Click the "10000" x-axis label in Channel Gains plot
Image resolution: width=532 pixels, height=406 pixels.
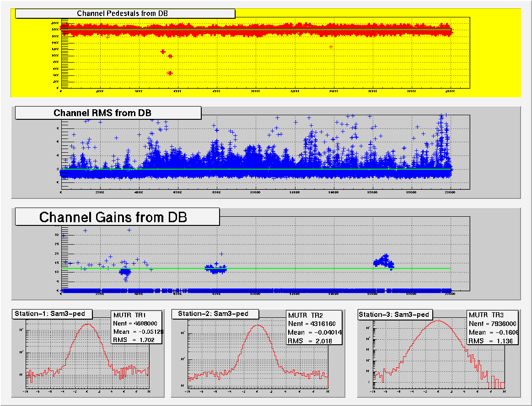pos(255,294)
